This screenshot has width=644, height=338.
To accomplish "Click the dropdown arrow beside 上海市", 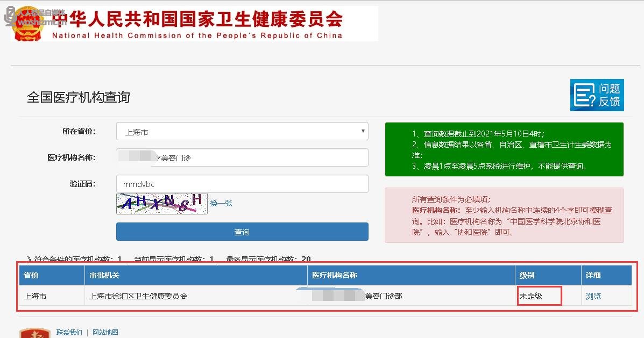I will click(x=364, y=131).
